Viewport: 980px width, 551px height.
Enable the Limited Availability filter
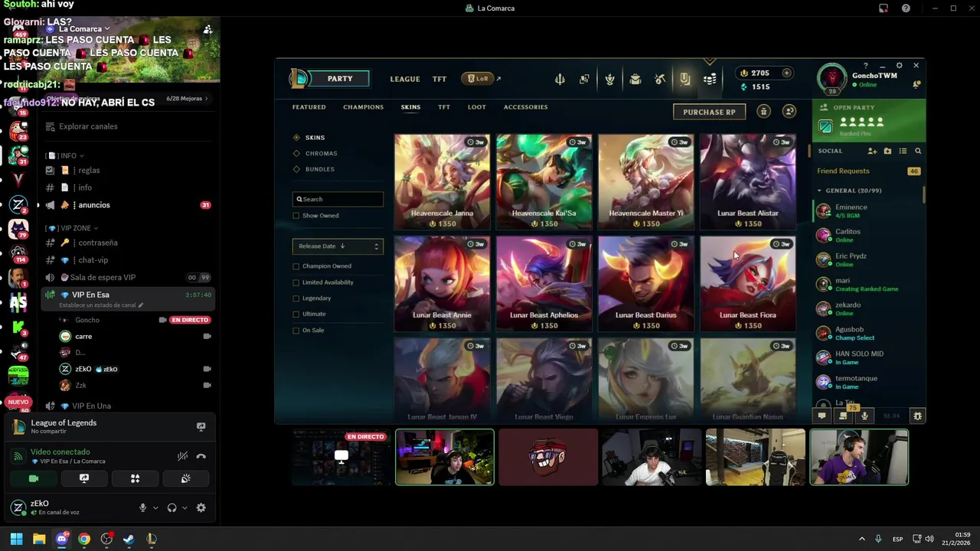pos(296,282)
